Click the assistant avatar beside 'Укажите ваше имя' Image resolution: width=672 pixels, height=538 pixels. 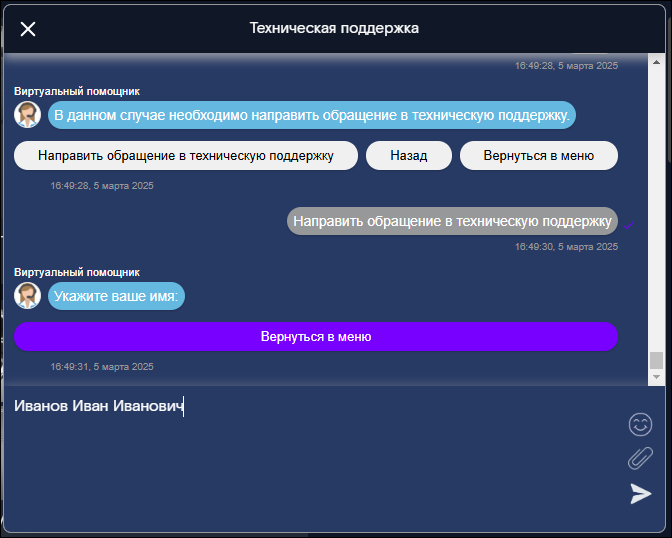click(27, 296)
